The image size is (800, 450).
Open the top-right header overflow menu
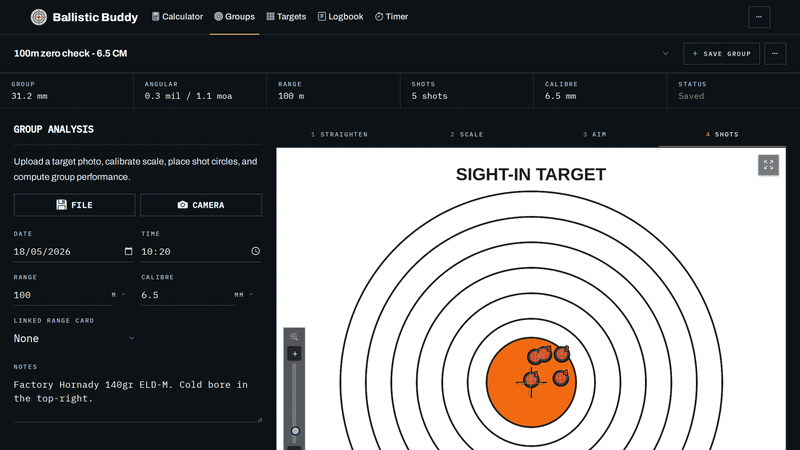(x=759, y=17)
